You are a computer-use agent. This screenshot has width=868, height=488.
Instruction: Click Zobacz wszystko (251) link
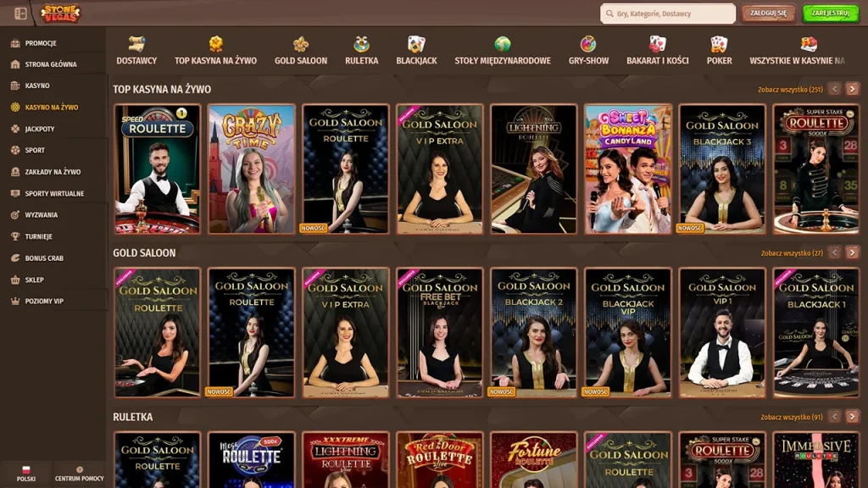[790, 90]
